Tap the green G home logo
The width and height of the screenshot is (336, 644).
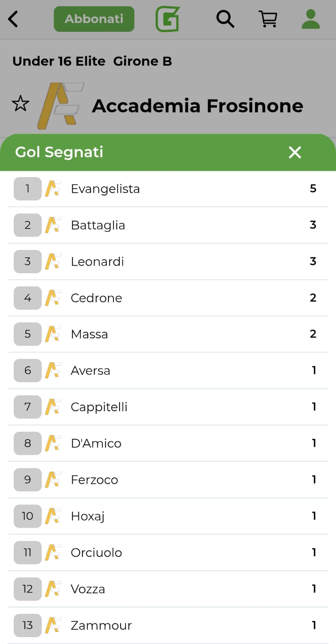click(x=167, y=19)
